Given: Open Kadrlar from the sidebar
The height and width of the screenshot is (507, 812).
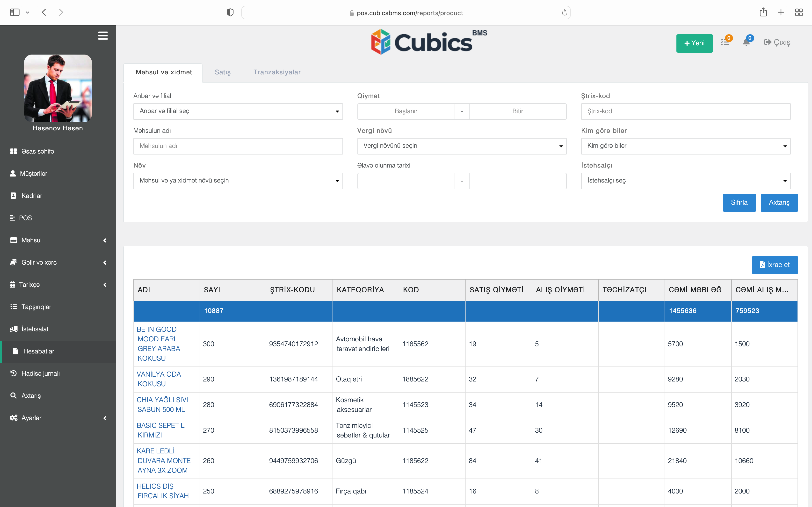Looking at the screenshot, I should pyautogui.click(x=32, y=196).
